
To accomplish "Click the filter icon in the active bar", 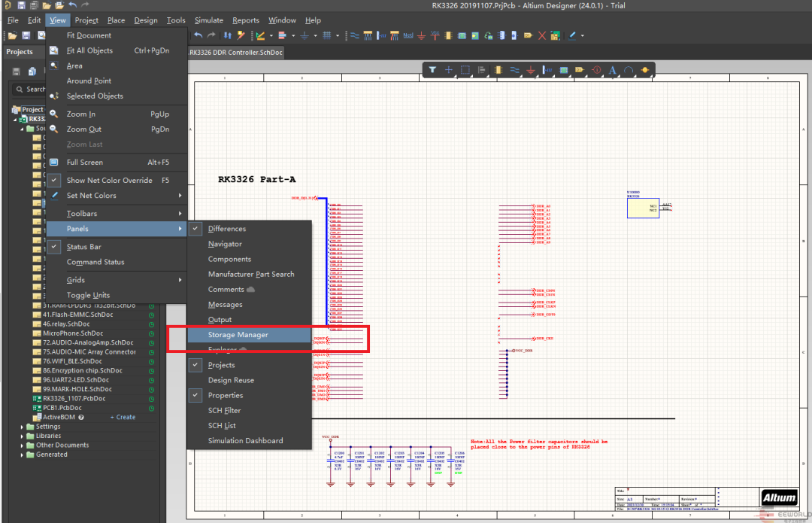I will pyautogui.click(x=433, y=70).
